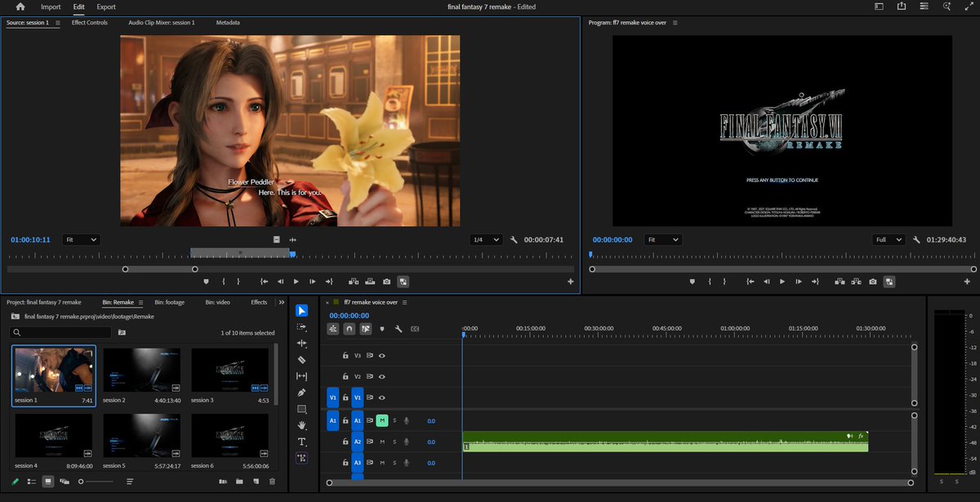
Task: Open find-in-bin folder search icon
Action: (122, 332)
